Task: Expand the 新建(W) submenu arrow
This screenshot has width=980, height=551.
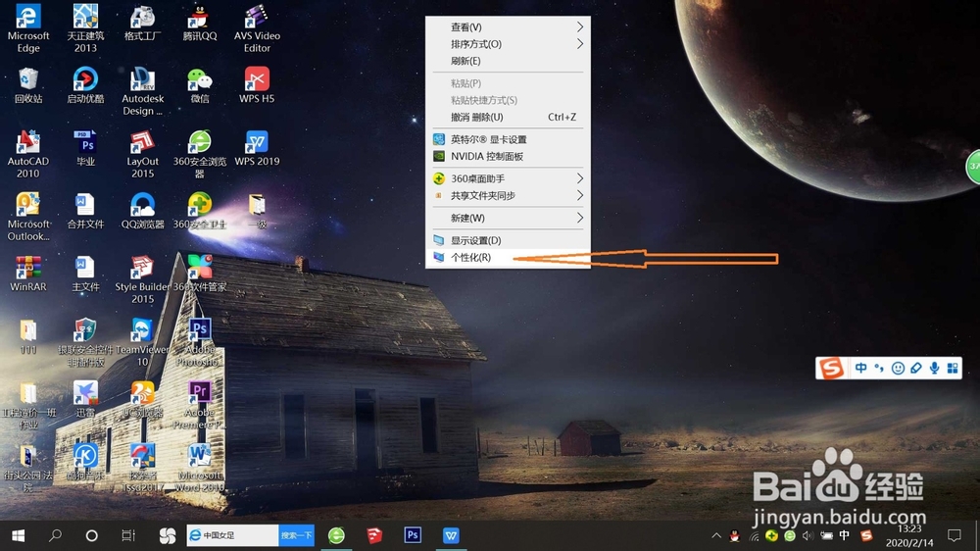Action: (x=579, y=218)
